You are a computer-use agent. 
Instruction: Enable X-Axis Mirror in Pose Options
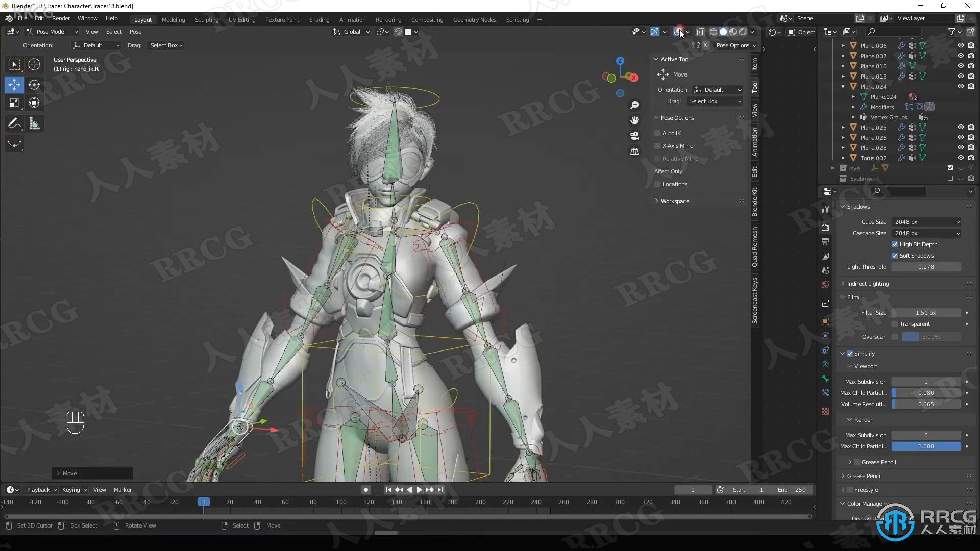[657, 145]
